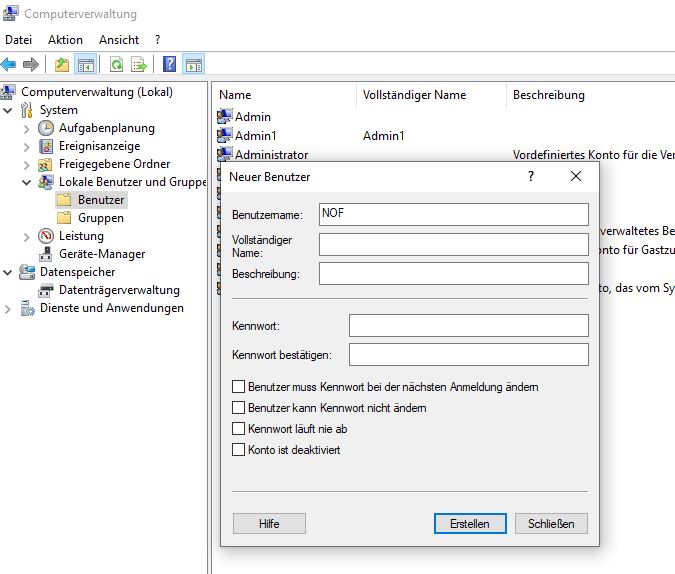Select Datenträgerverwaltung in the tree
The width and height of the screenshot is (675, 574).
point(119,290)
